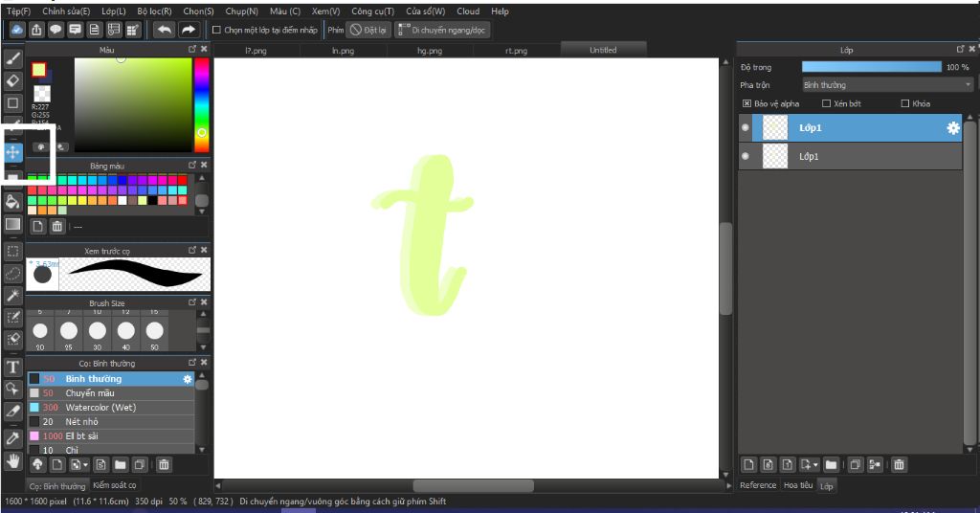This screenshot has height=513, width=980.
Task: Select the Magic Wand tool
Action: coord(13,295)
